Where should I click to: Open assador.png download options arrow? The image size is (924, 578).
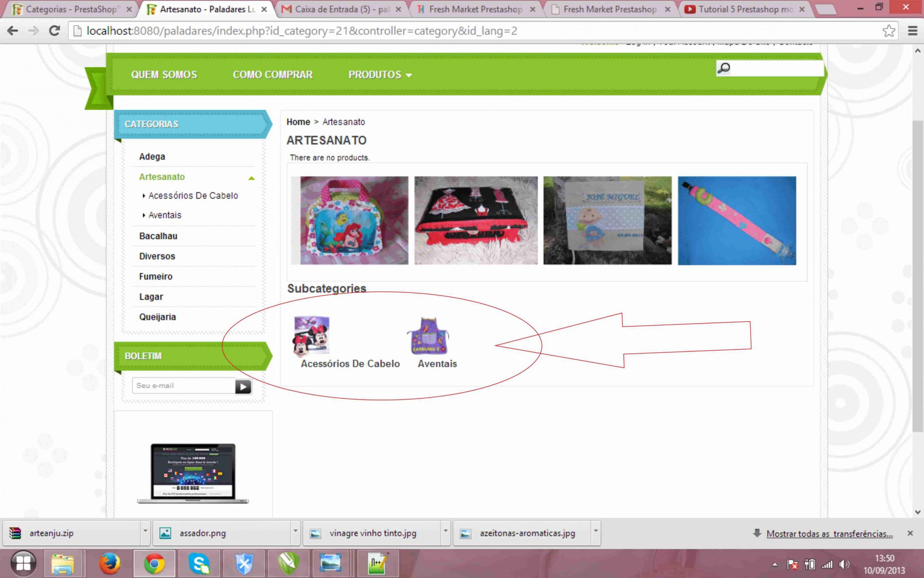(295, 531)
